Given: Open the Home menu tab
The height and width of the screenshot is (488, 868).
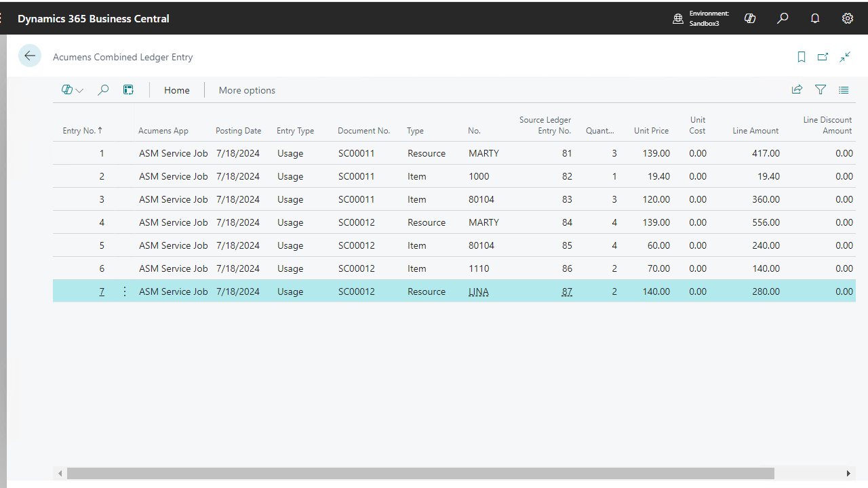Looking at the screenshot, I should [x=177, y=90].
